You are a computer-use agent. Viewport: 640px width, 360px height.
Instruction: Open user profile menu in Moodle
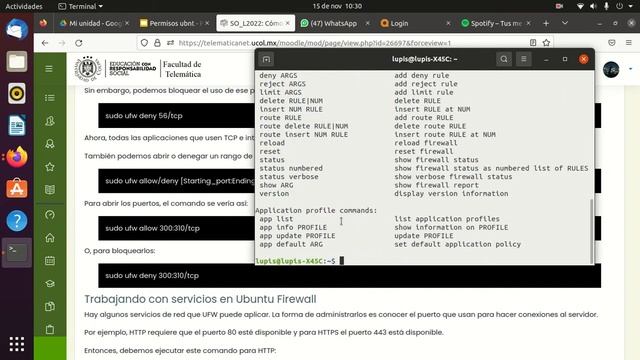click(617, 69)
